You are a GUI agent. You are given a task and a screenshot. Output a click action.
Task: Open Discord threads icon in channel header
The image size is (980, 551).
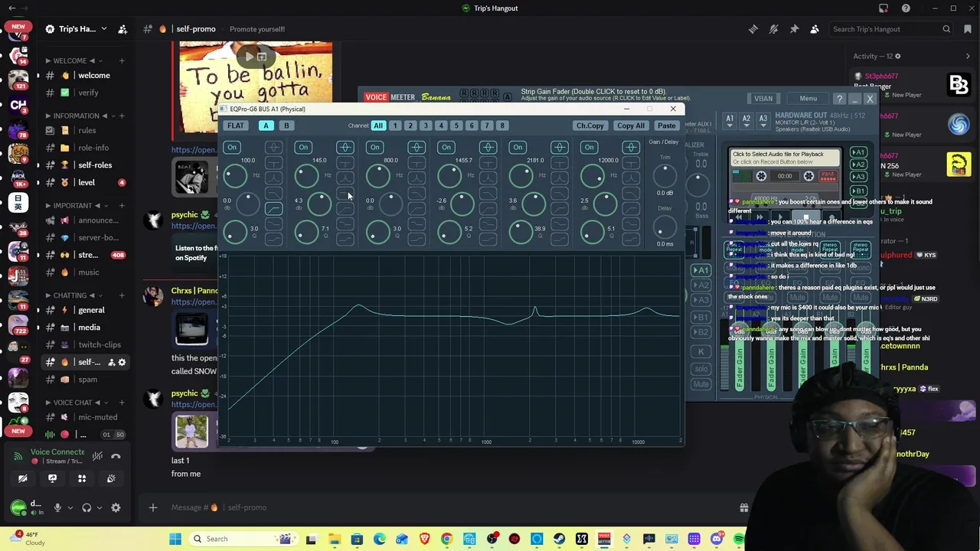coord(753,29)
